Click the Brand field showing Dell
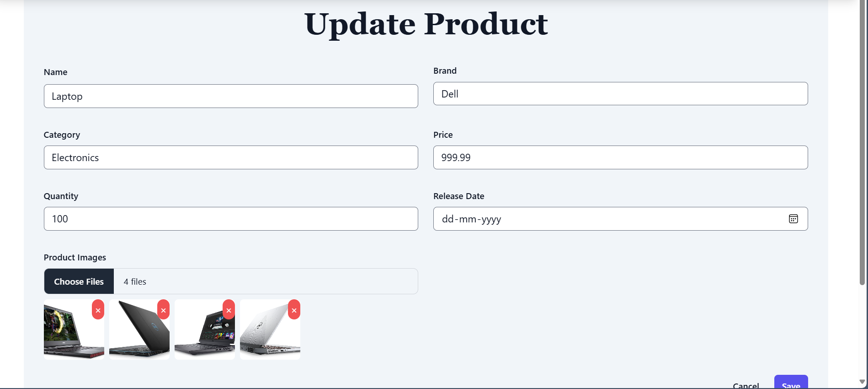 [x=620, y=93]
